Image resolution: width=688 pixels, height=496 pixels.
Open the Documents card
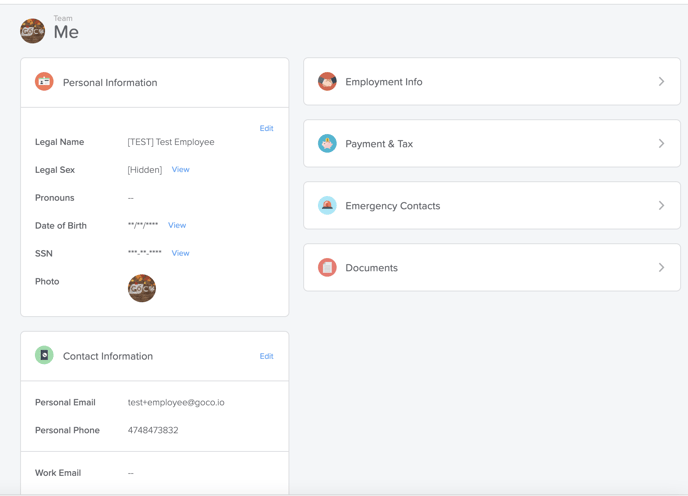point(492,267)
